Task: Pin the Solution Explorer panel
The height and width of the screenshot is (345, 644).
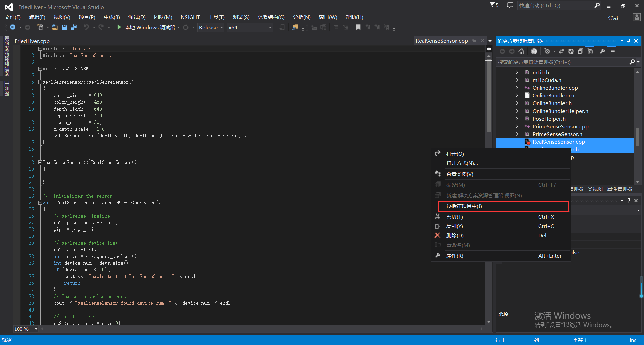Action: (629, 41)
